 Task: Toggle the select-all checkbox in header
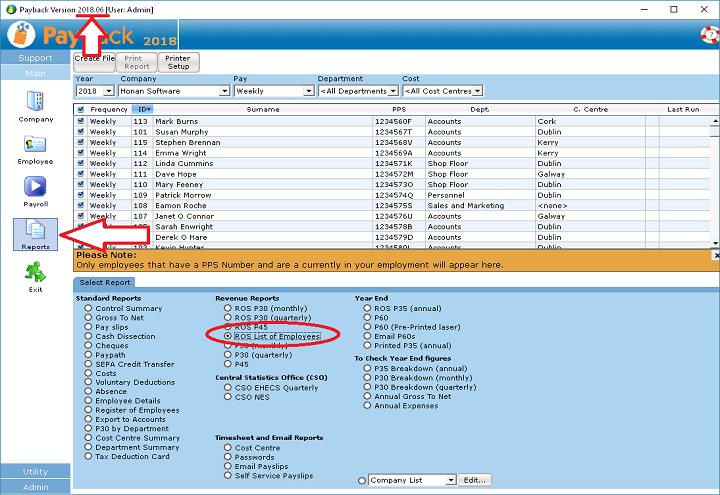pos(81,109)
